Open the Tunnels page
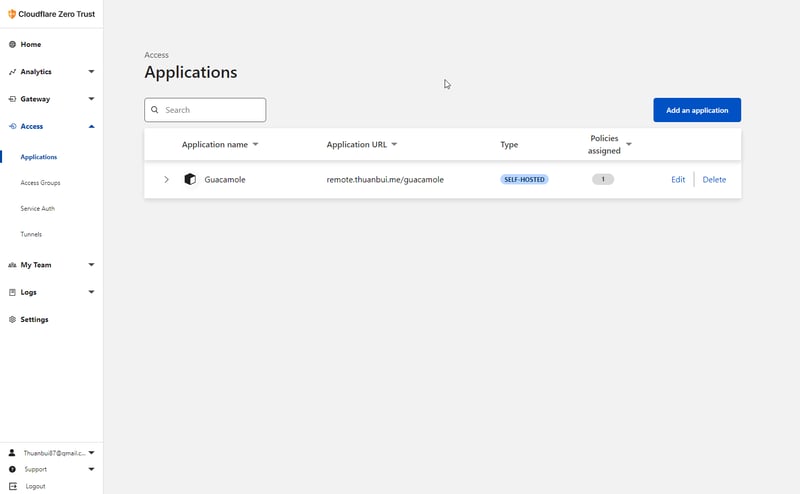This screenshot has width=800, height=494. point(31,234)
